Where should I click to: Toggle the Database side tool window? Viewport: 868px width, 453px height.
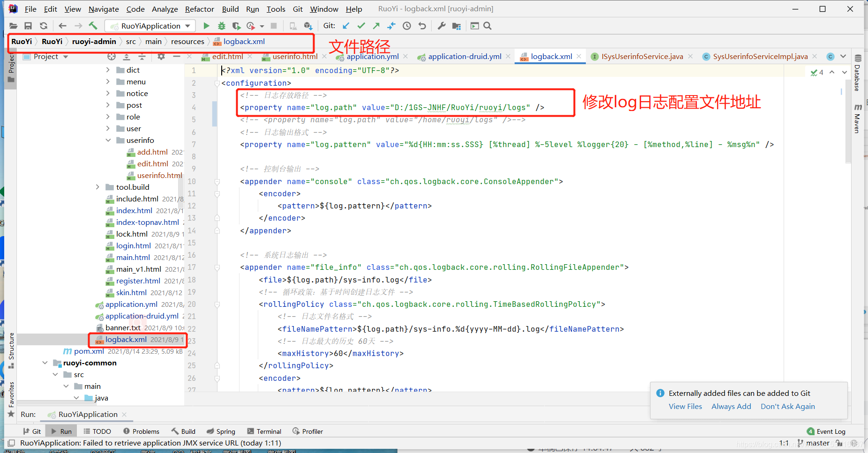[858, 73]
